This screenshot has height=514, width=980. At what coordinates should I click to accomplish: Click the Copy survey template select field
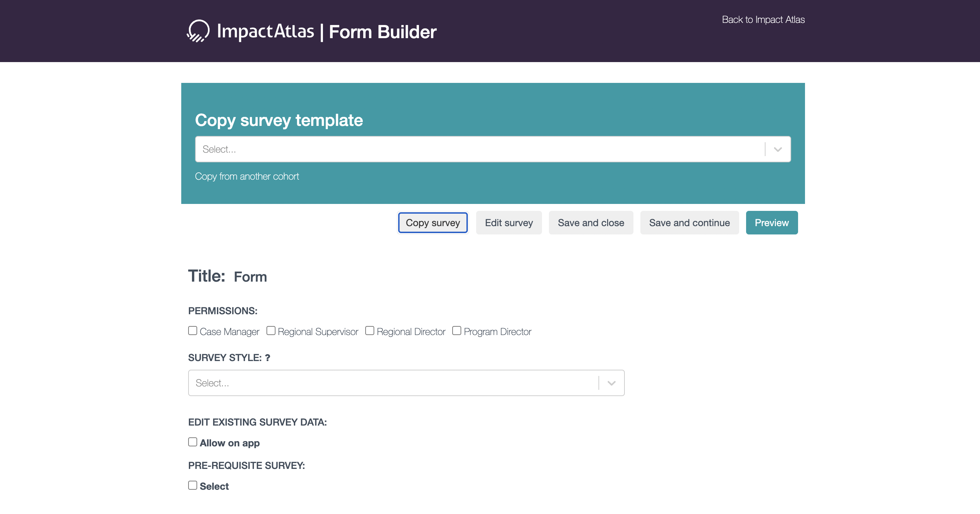tap(479, 149)
